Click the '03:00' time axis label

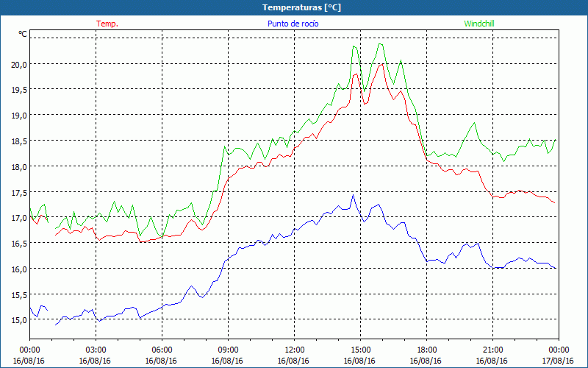pos(96,350)
